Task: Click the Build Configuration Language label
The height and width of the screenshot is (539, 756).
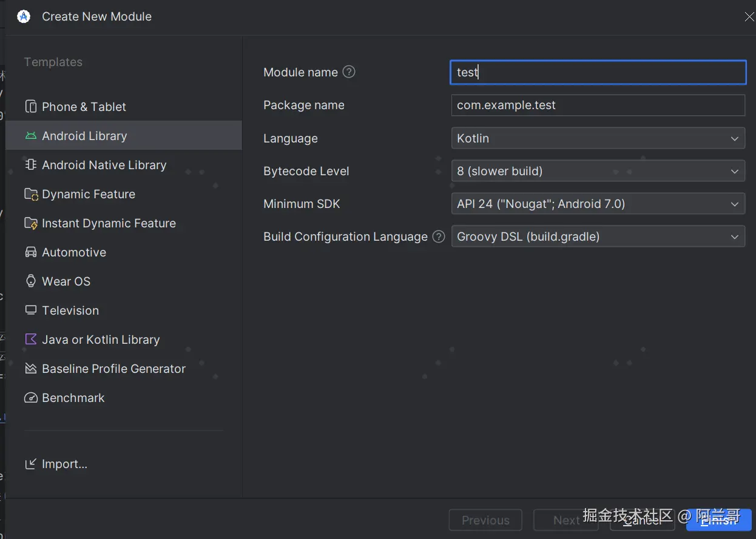Action: tap(345, 236)
